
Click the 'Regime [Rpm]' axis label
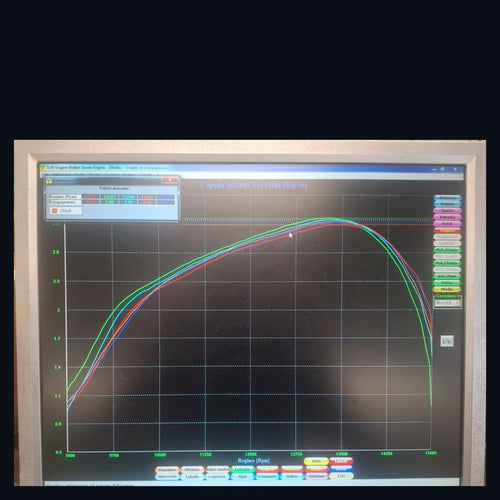pos(254,460)
